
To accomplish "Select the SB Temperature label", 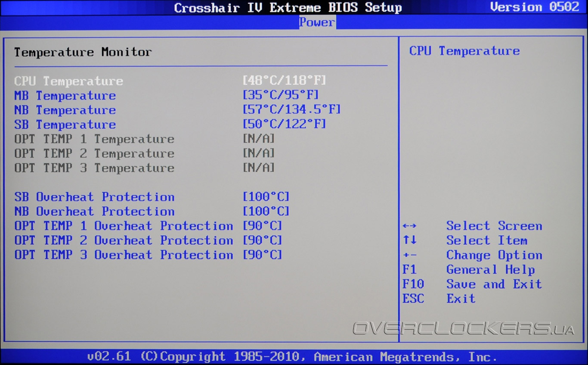I will pyautogui.click(x=65, y=125).
